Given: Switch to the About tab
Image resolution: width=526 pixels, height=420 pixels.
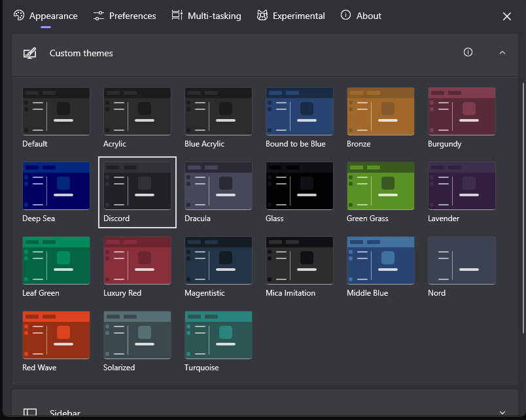Looking at the screenshot, I should tap(361, 16).
